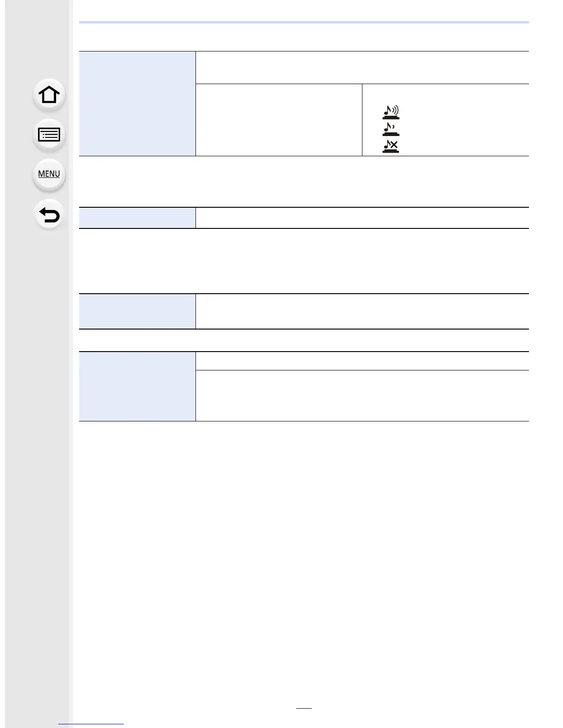Click the light blue header bar atop the page
Image resolution: width=563 pixels, height=728 pixels.
[304, 22]
